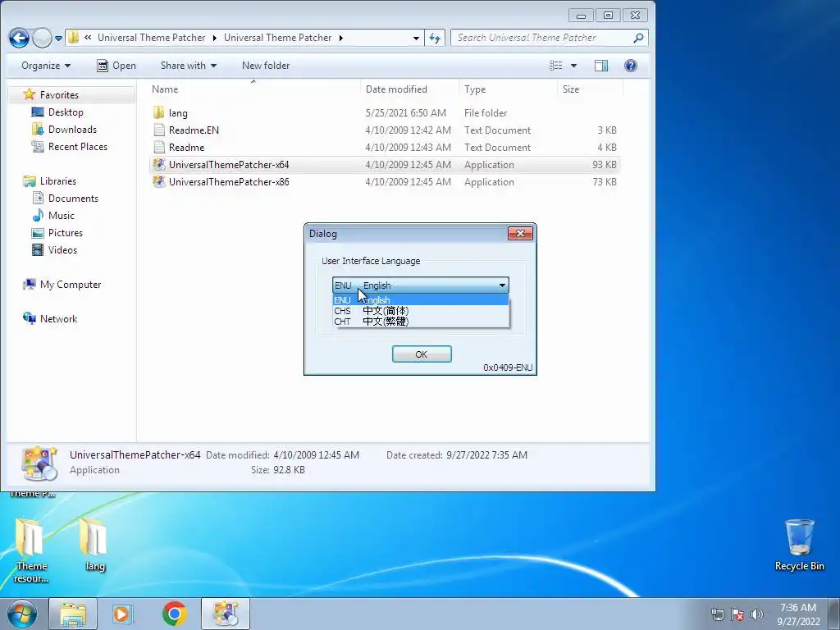
Task: Open Action Center flag tray icon
Action: click(737, 614)
